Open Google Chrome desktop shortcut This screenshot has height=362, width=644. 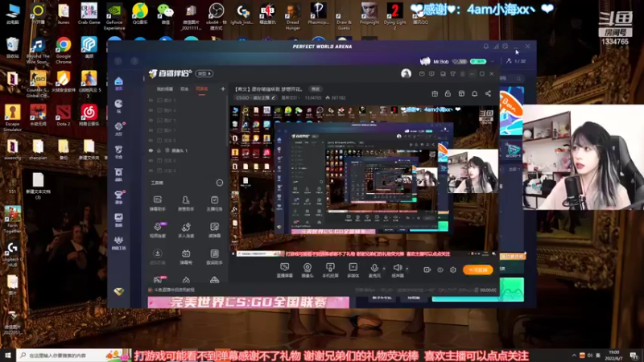click(64, 51)
